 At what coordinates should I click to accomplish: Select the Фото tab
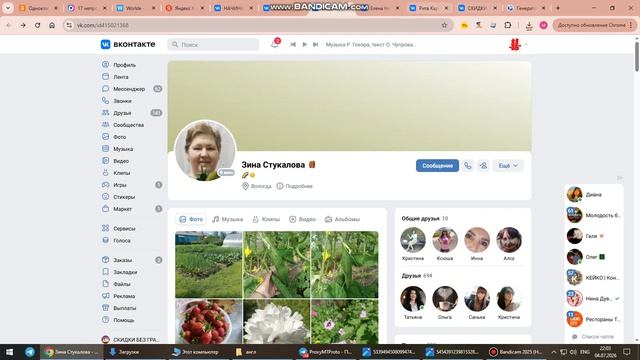pos(191,219)
